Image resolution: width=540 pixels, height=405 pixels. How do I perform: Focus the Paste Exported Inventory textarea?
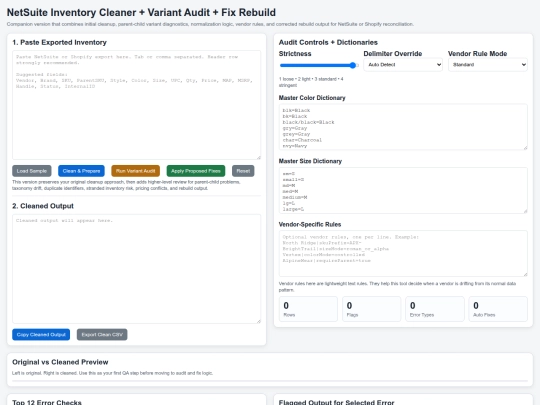[136, 105]
